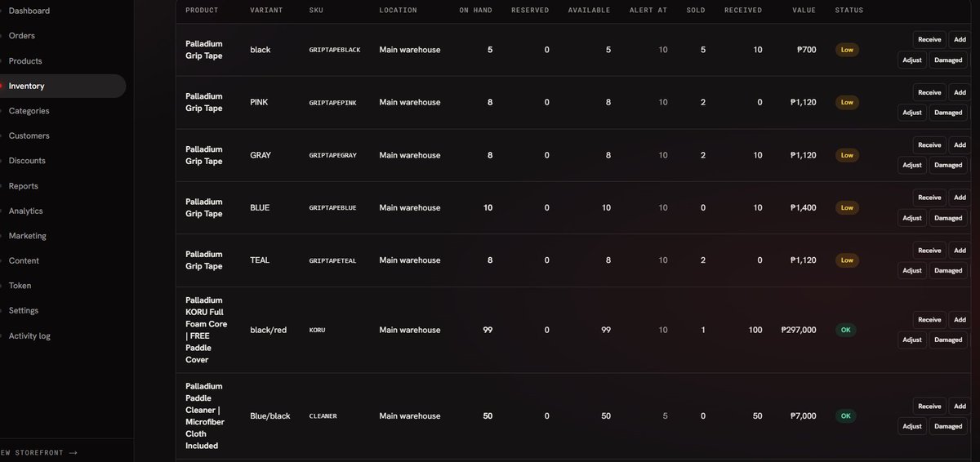The image size is (980, 462).
Task: Open Content section
Action: 24,260
